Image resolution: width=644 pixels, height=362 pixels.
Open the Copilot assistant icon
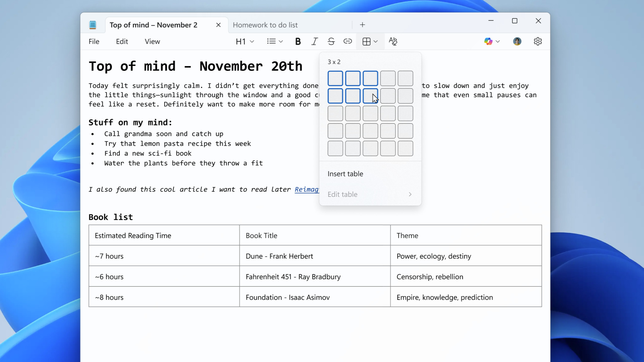(488, 41)
